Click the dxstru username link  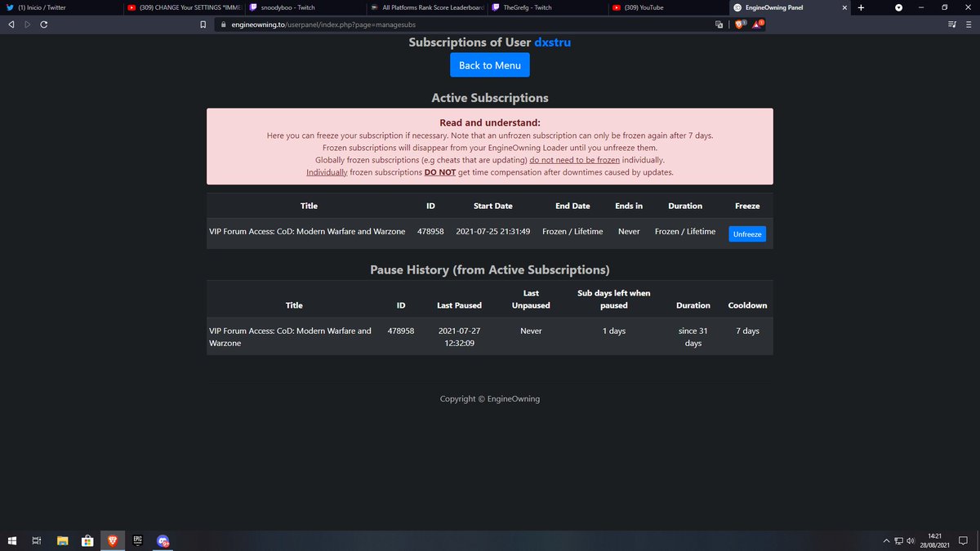point(553,42)
